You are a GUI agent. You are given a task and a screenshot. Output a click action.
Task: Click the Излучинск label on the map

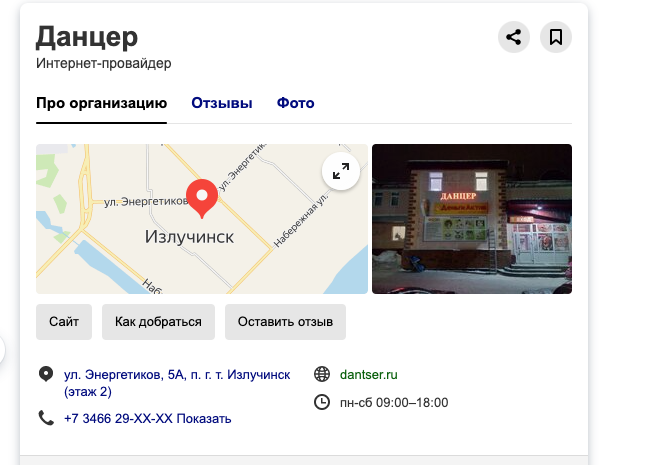coord(189,237)
